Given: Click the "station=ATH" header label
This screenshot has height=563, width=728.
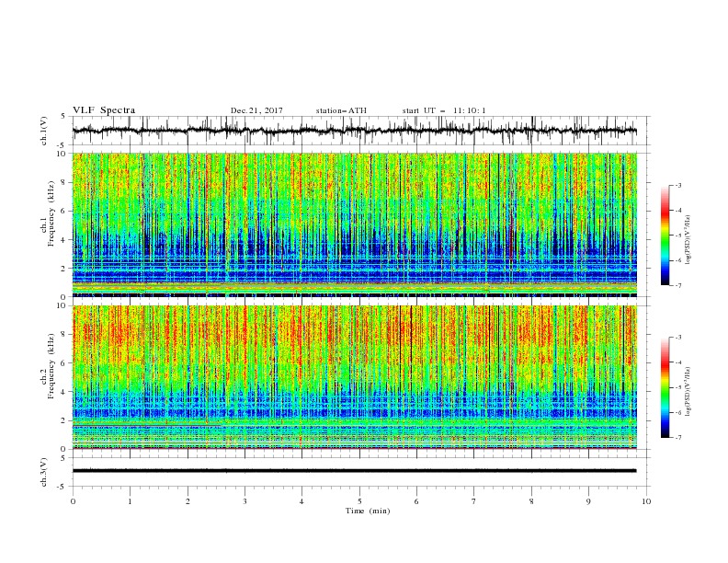Looking at the screenshot, I should (x=341, y=110).
